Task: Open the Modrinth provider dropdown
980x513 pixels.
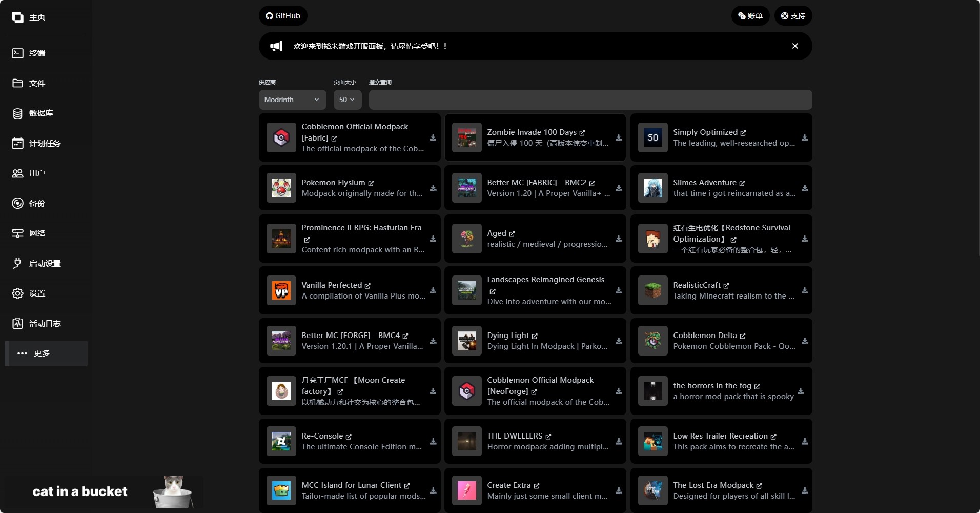Action: tap(292, 100)
